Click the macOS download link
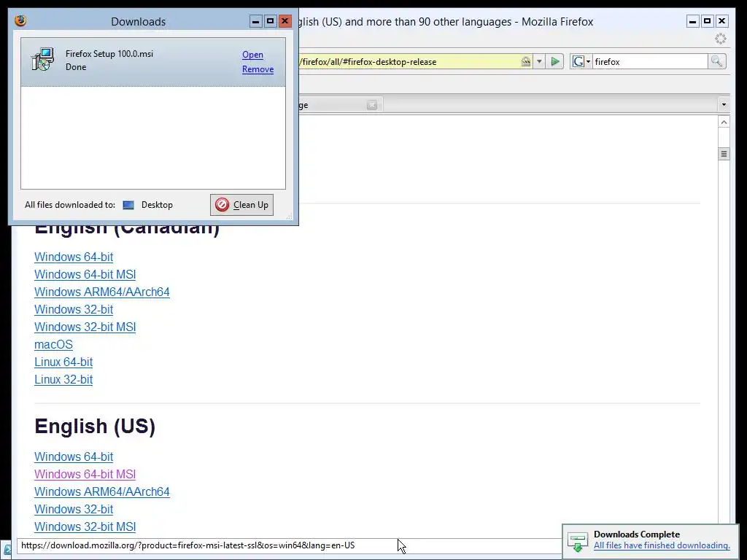This screenshot has height=560, width=747. [53, 344]
